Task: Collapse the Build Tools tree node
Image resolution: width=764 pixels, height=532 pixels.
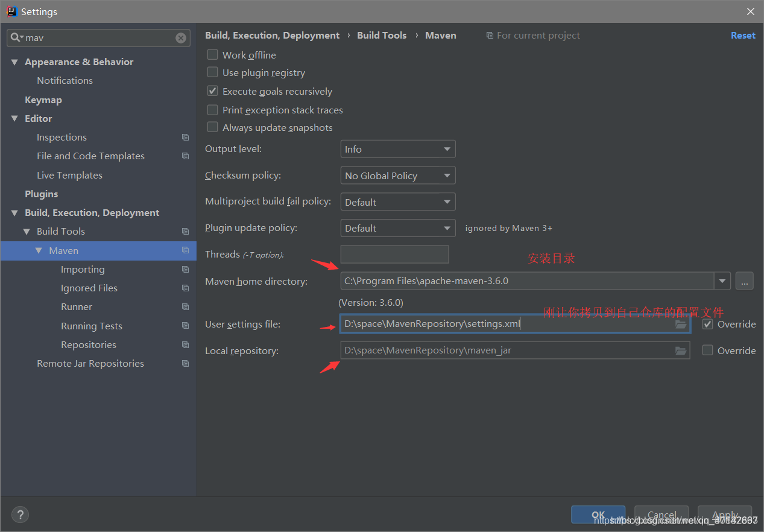Action: coord(27,232)
